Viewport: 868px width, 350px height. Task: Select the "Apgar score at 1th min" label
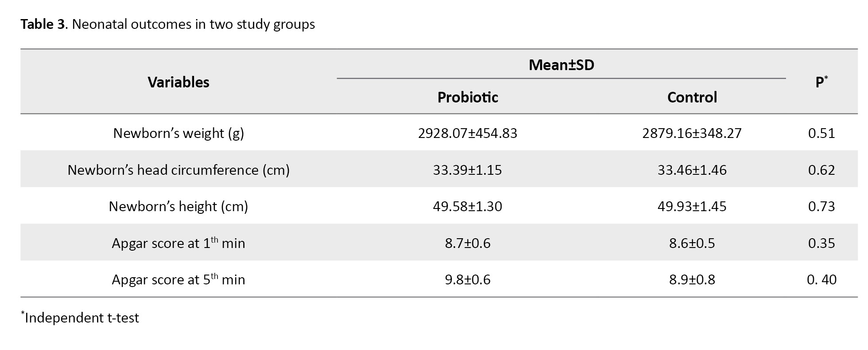point(178,243)
